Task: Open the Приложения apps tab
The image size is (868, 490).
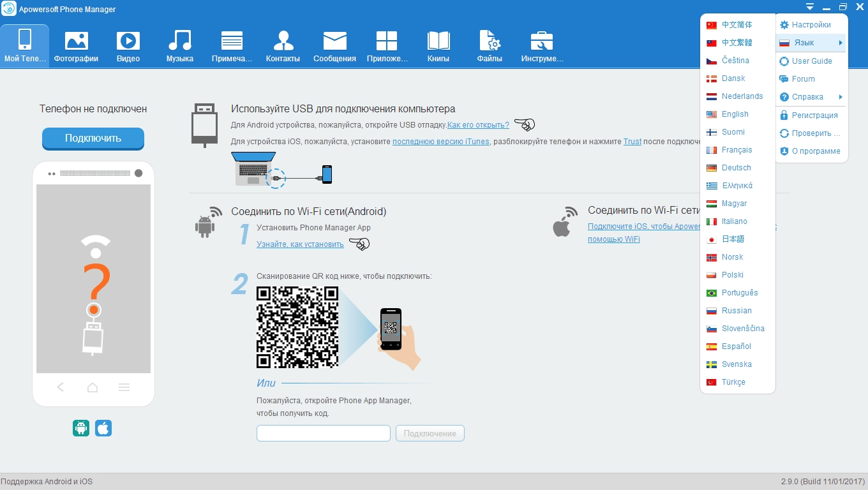Action: [387, 46]
